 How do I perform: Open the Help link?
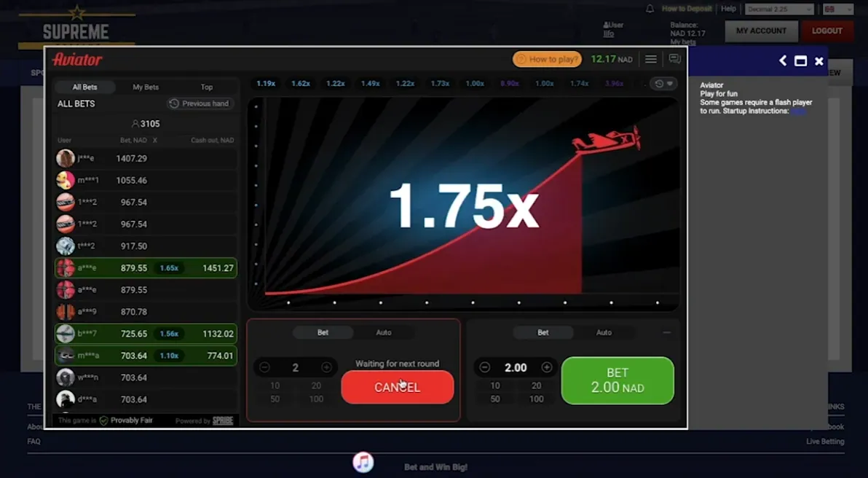[728, 9]
